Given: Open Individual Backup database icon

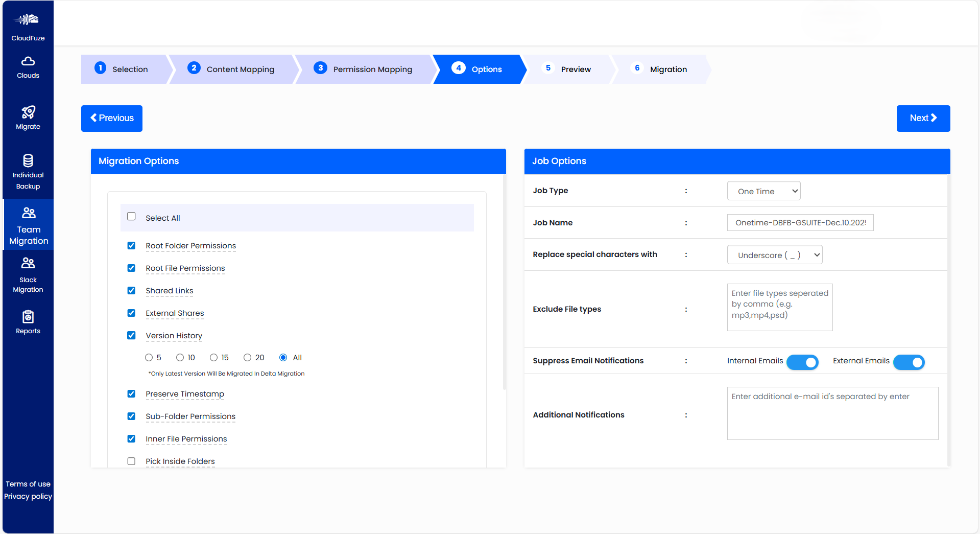Looking at the screenshot, I should point(28,160).
